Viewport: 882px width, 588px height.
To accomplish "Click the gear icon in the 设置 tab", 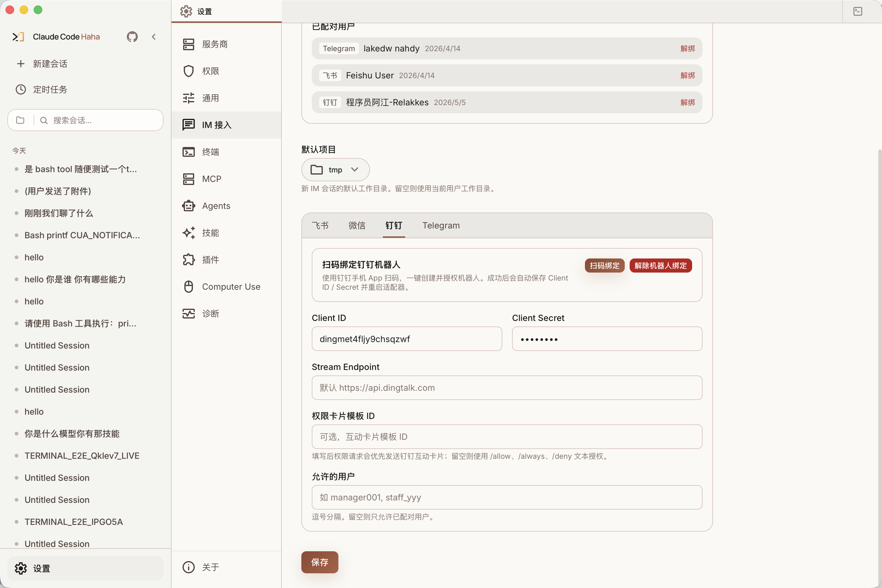I will [x=186, y=11].
